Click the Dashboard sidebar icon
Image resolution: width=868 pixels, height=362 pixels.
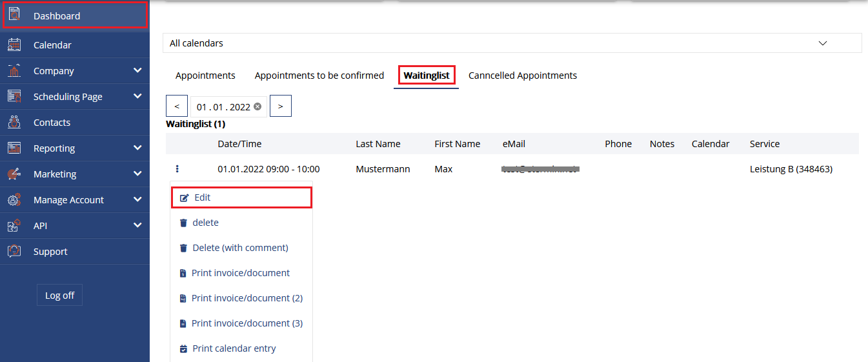coord(14,15)
